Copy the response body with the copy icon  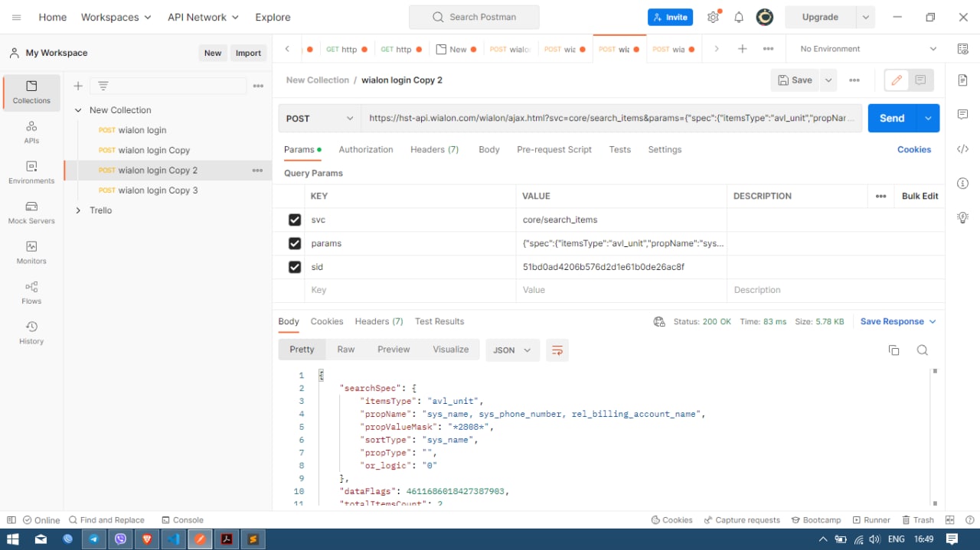893,350
